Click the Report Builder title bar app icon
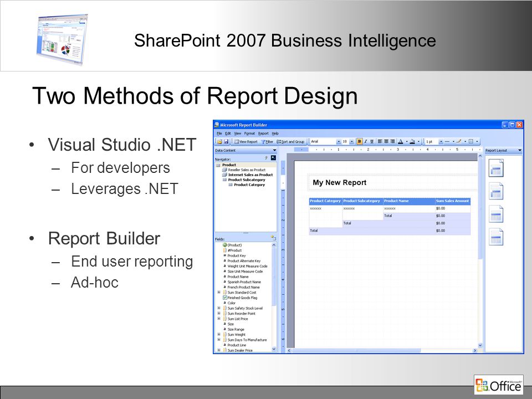532x399 pixels. click(x=217, y=125)
